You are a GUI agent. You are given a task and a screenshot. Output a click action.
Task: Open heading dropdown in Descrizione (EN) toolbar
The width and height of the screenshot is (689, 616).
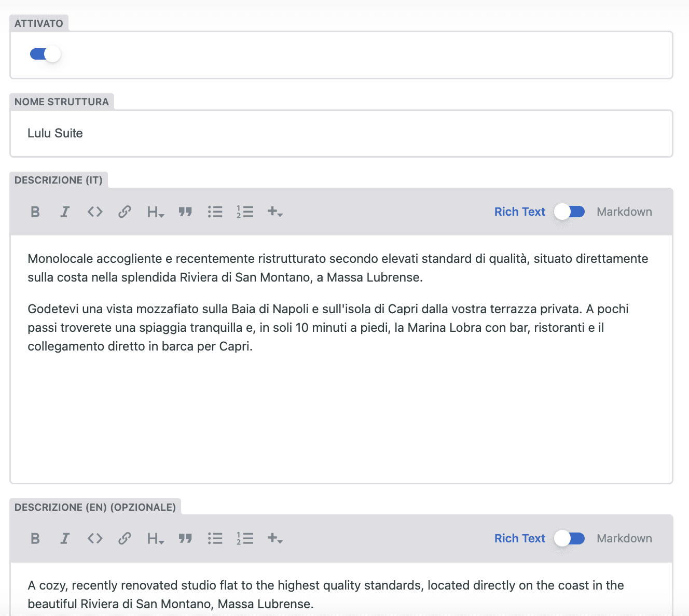point(156,538)
